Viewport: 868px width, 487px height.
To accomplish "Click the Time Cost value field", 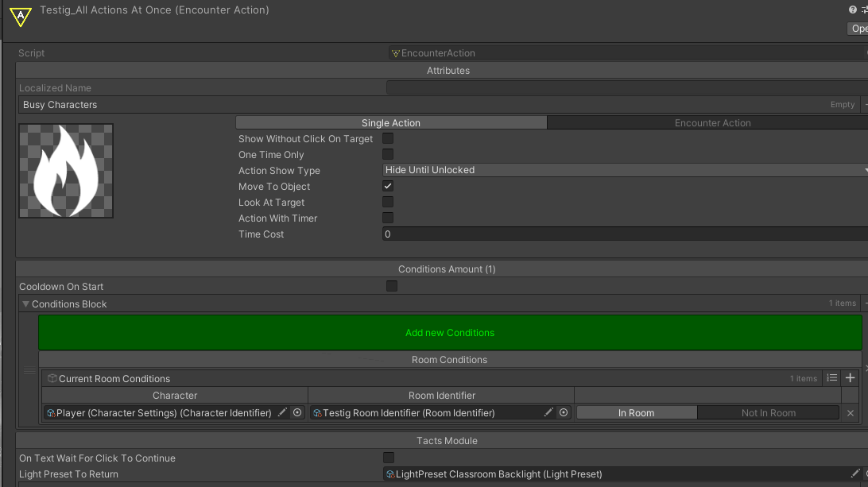I will [x=625, y=234].
